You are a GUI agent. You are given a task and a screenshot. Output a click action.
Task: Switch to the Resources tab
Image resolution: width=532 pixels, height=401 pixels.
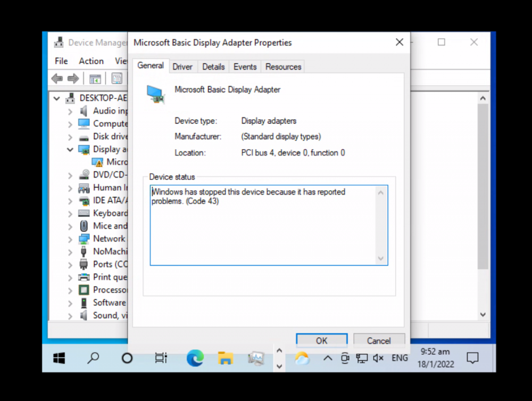click(284, 67)
